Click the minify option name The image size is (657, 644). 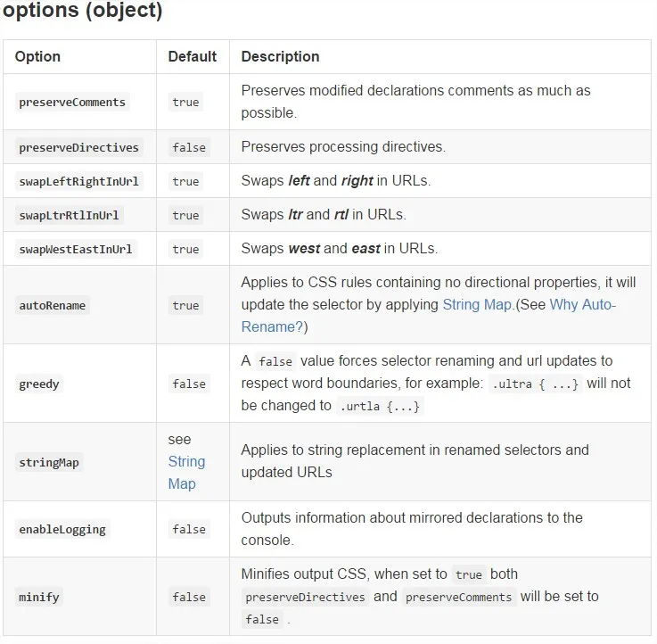click(39, 597)
